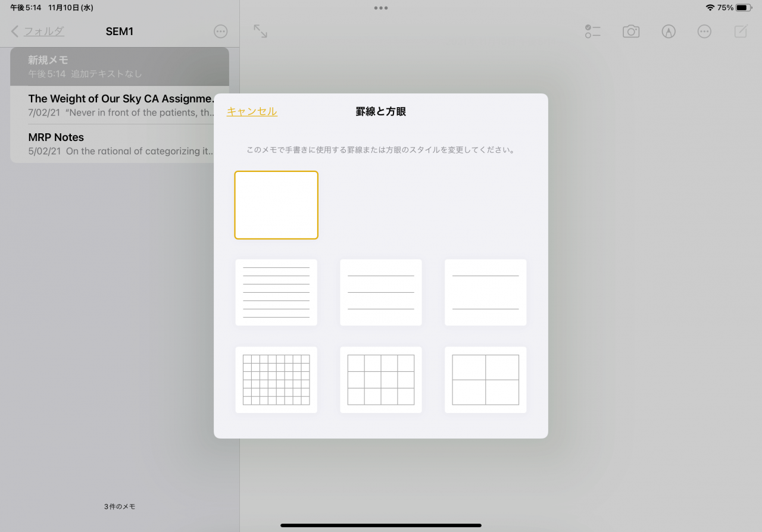
Task: Tap キャンセル to dismiss the dialog
Action: click(252, 111)
